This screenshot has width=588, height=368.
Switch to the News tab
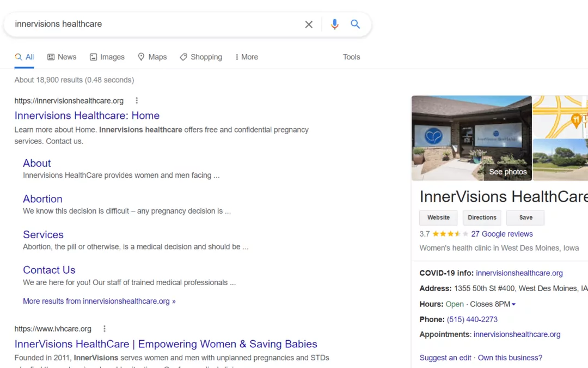click(62, 57)
